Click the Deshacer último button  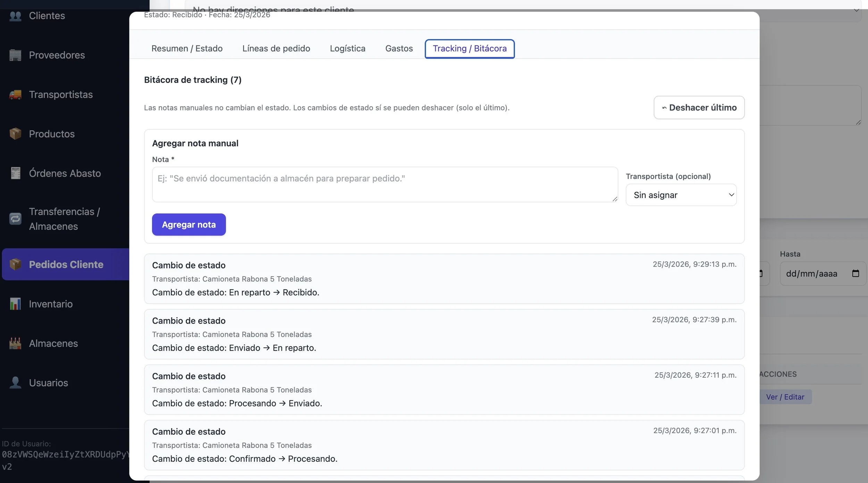pos(699,108)
